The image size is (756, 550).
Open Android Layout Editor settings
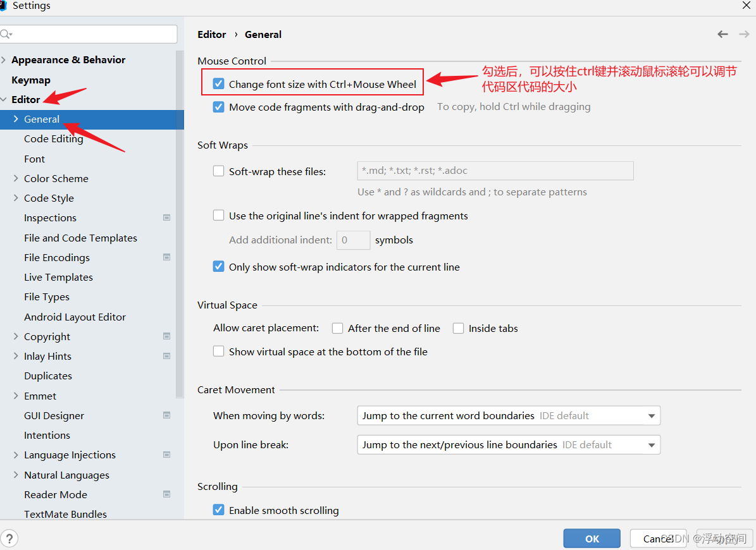pyautogui.click(x=75, y=317)
